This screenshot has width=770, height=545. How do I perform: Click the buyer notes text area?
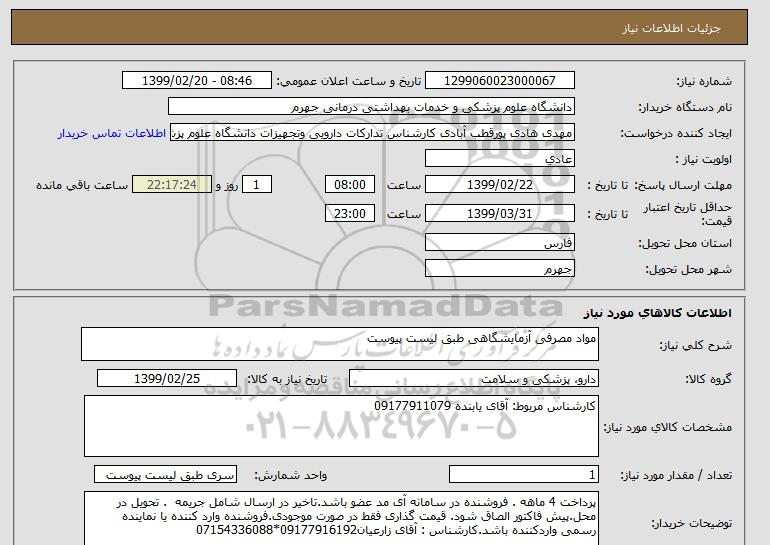coord(341,518)
